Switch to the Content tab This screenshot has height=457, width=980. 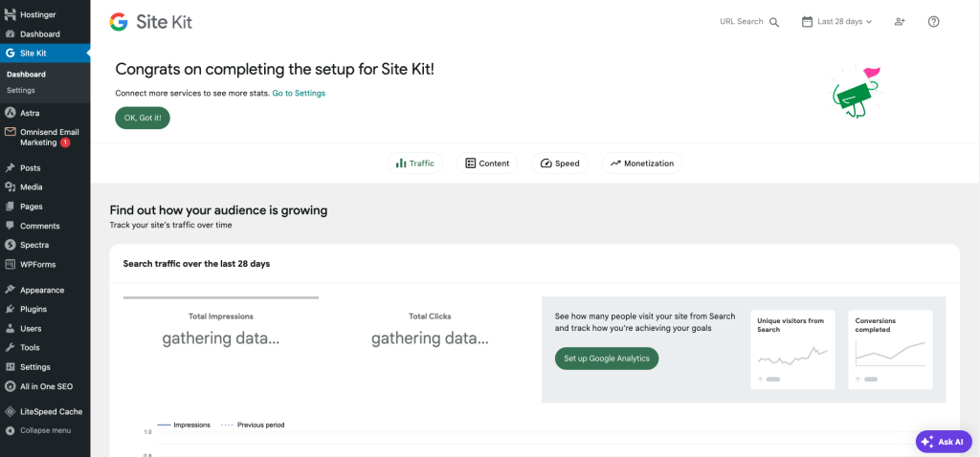[x=486, y=163]
